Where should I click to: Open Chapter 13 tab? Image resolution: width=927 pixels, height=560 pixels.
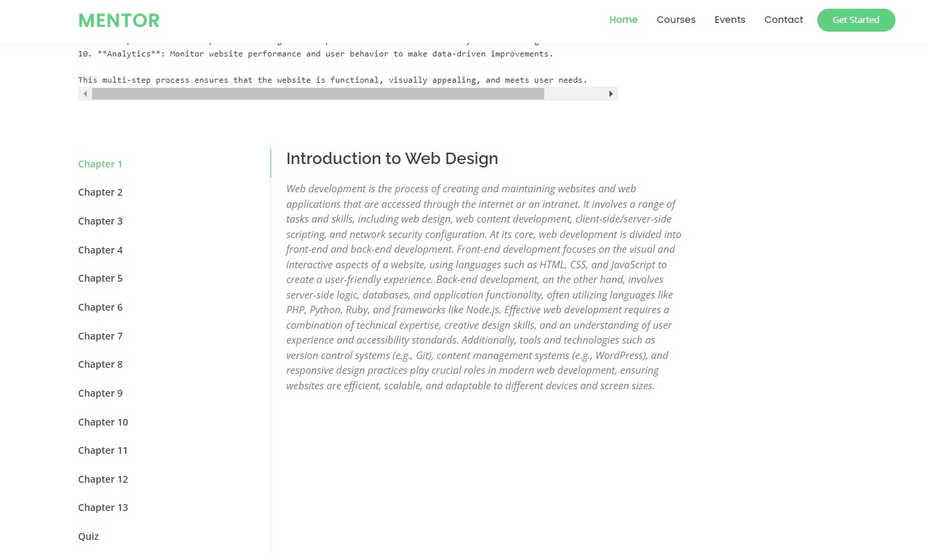[x=103, y=508]
